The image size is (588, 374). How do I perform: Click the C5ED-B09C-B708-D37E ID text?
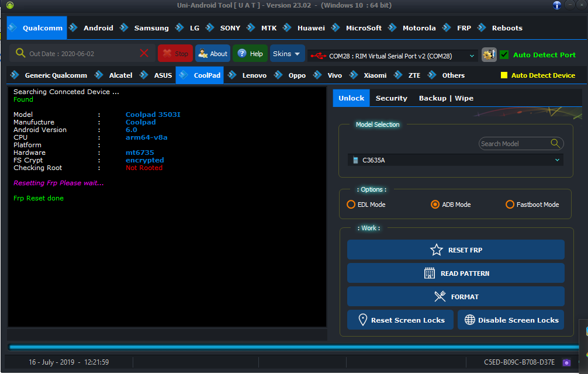519,362
